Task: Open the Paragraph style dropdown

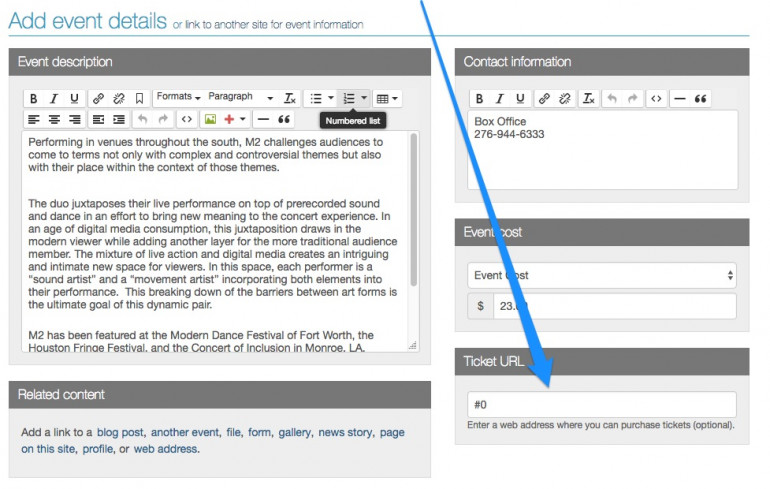Action: tap(241, 97)
